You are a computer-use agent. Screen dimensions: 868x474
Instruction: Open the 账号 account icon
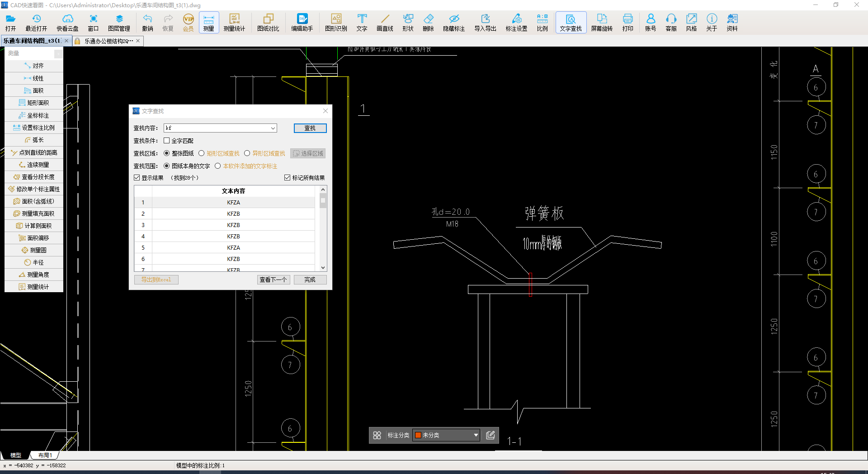(x=651, y=22)
